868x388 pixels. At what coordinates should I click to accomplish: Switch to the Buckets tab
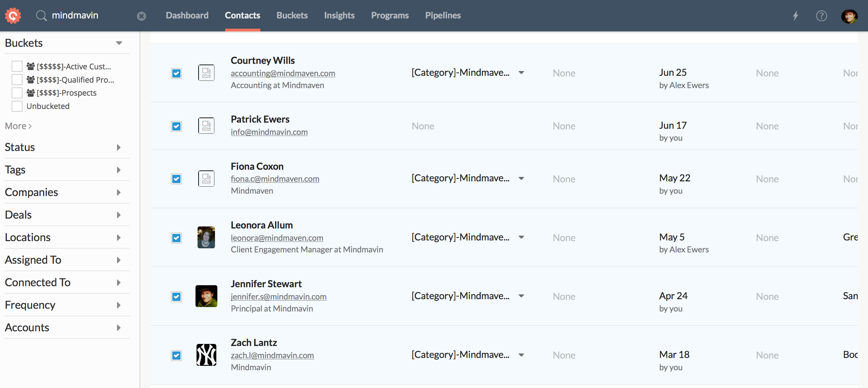click(x=292, y=15)
